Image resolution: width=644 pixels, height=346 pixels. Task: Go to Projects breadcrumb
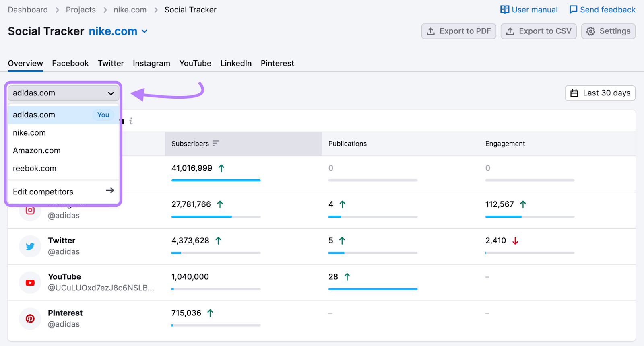[x=81, y=10]
